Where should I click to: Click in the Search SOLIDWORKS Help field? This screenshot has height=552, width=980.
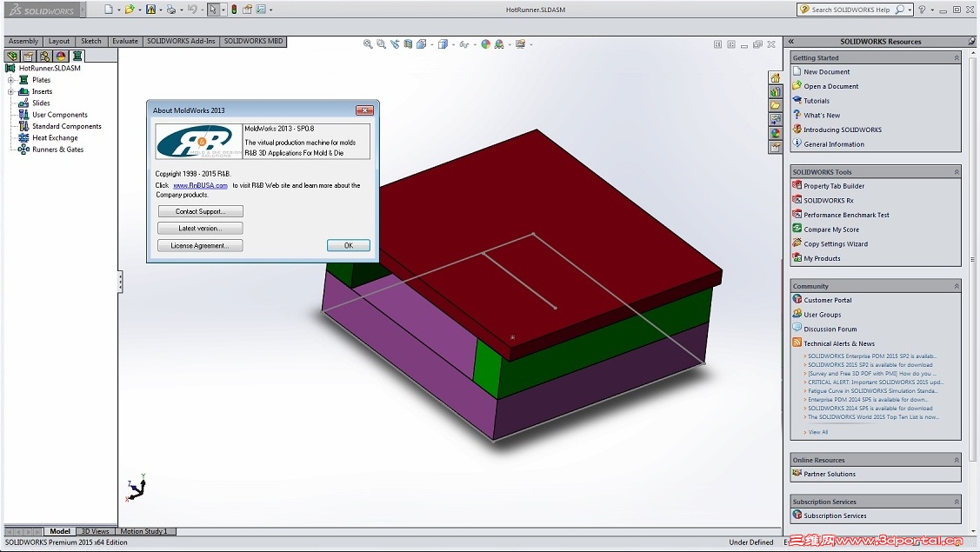click(x=850, y=10)
